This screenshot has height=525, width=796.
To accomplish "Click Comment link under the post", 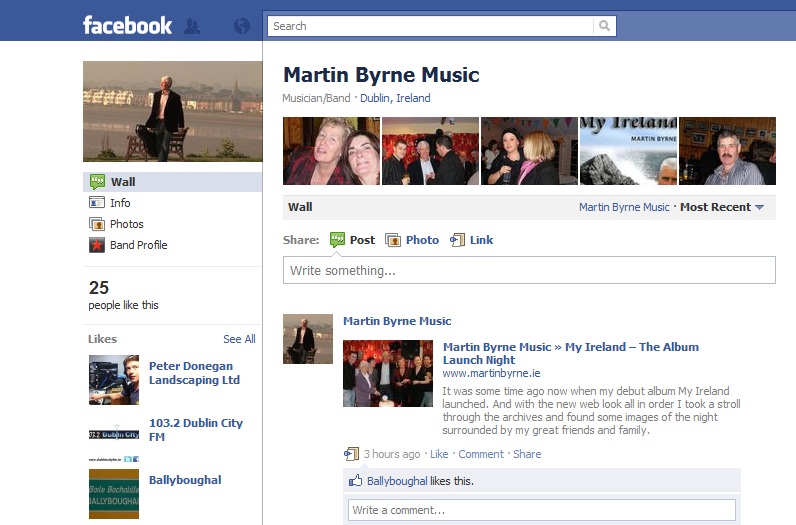I will pyautogui.click(x=481, y=454).
